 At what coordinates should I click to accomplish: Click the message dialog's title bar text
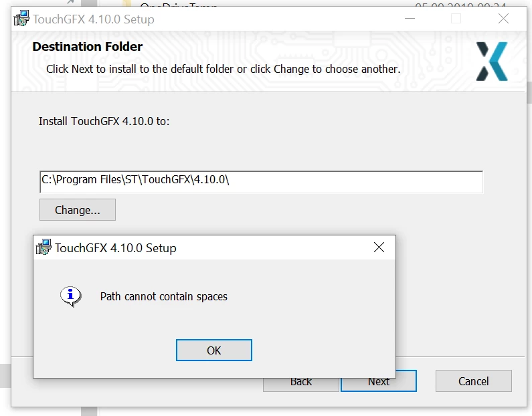pos(116,248)
